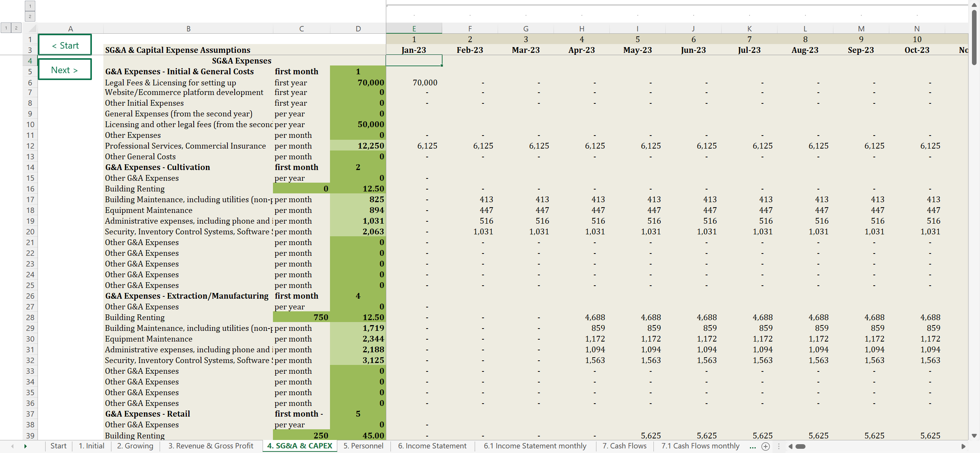Switch to 5. Personnel sheet tab
Screen dimensions: 980x453
coord(363,446)
